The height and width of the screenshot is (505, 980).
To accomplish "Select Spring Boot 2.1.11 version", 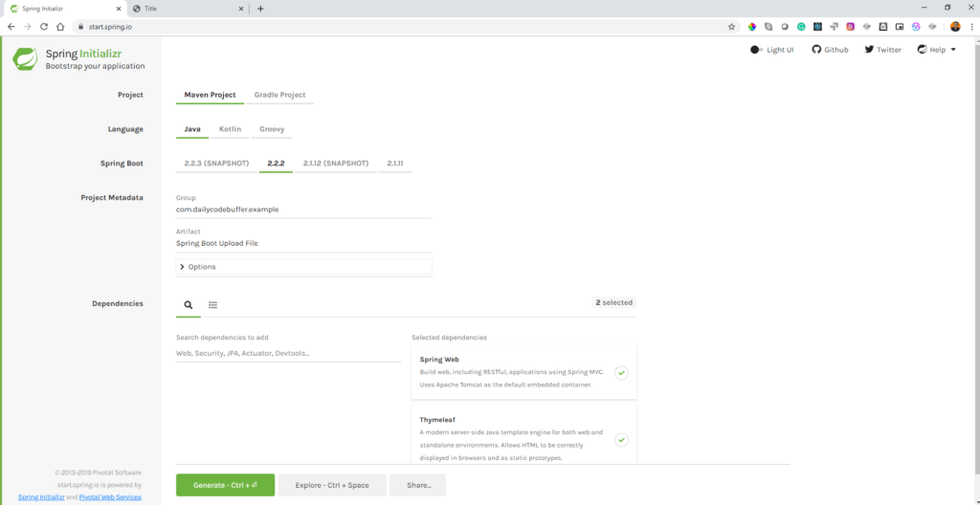I will click(x=395, y=164).
